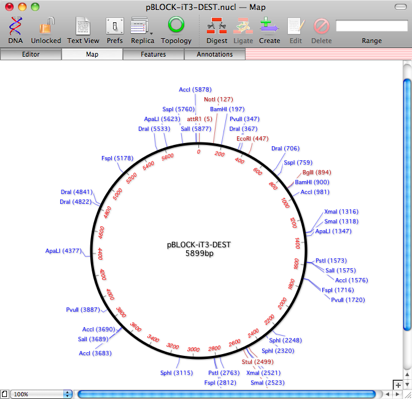Select the SphI (3115) label

(x=176, y=373)
